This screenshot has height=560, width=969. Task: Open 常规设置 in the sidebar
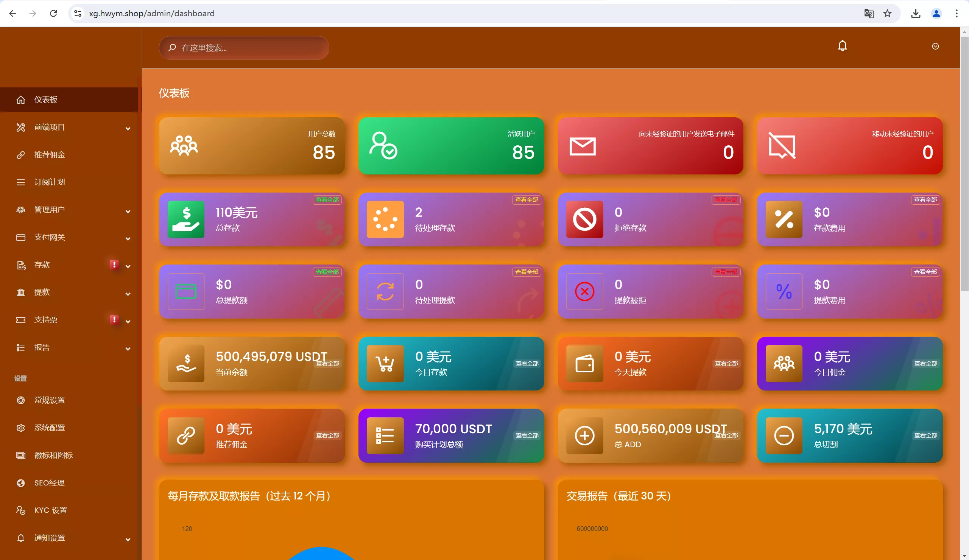point(50,400)
